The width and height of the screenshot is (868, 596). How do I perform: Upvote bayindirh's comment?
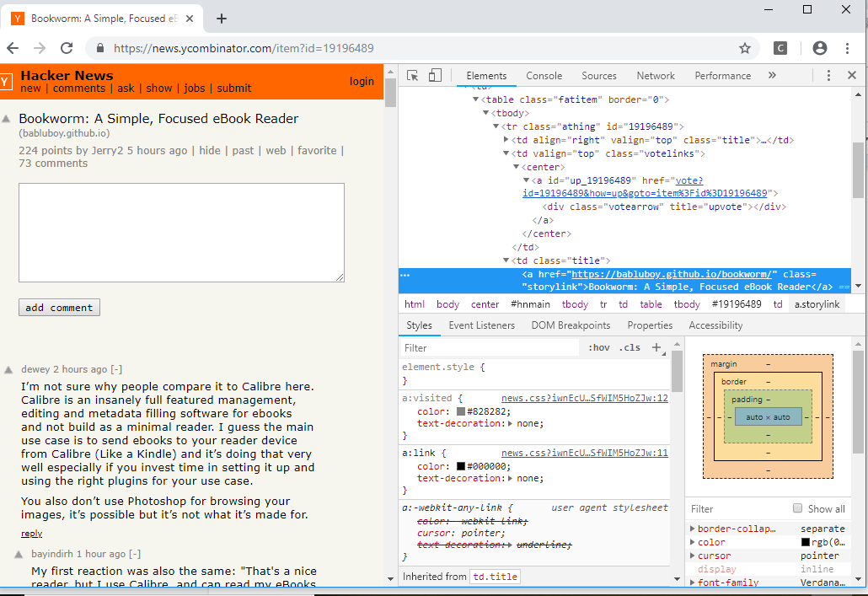point(19,555)
